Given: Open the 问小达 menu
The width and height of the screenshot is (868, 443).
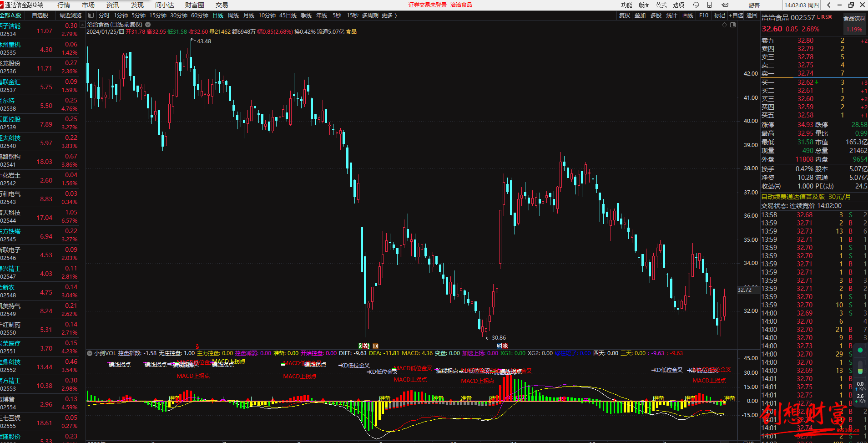Looking at the screenshot, I should click(165, 5).
